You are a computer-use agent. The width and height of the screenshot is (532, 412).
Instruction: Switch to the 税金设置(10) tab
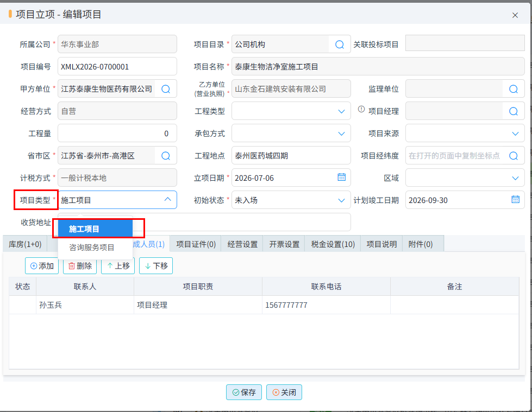pos(333,244)
